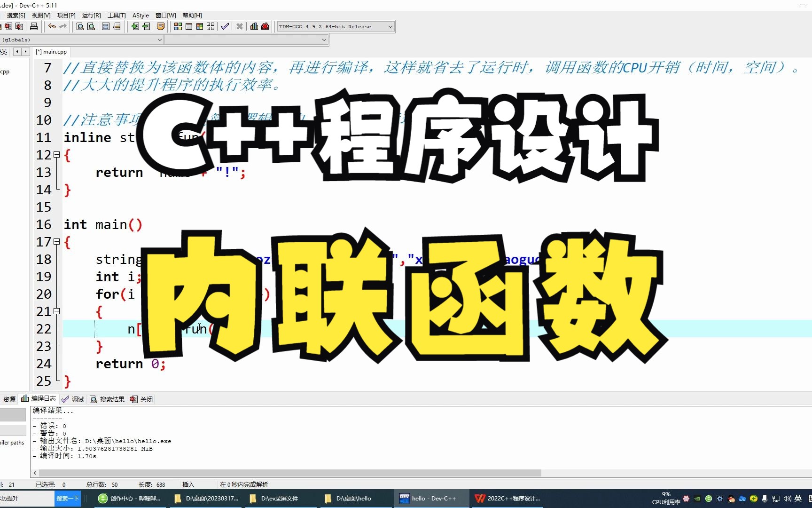Image resolution: width=812 pixels, height=508 pixels.
Task: Click the 插入 status bar indicator
Action: click(x=188, y=484)
